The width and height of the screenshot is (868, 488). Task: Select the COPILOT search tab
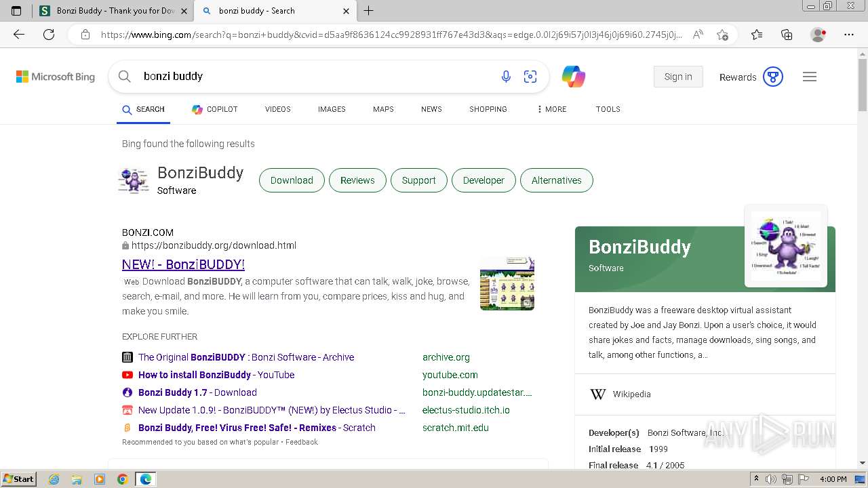tap(214, 109)
